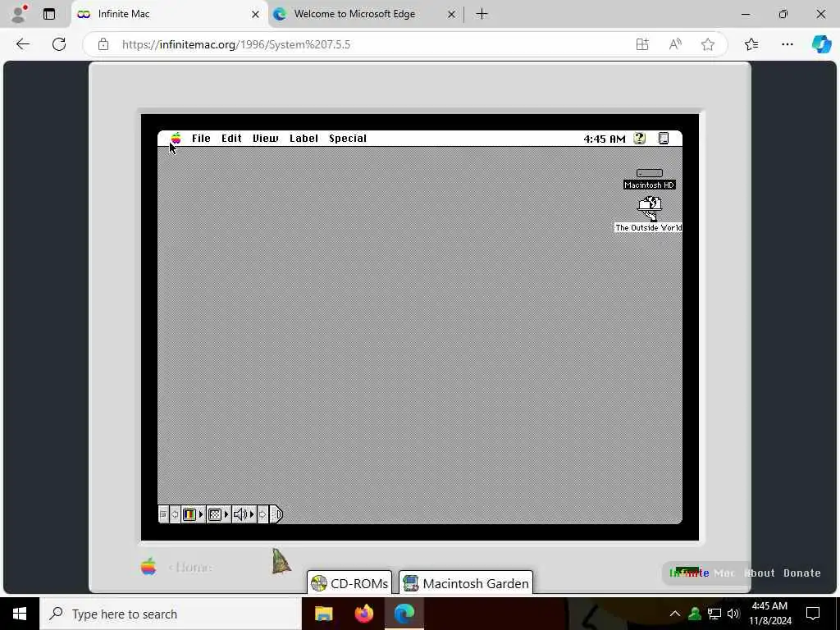Open the View menu
This screenshot has width=840, height=630.
click(265, 138)
